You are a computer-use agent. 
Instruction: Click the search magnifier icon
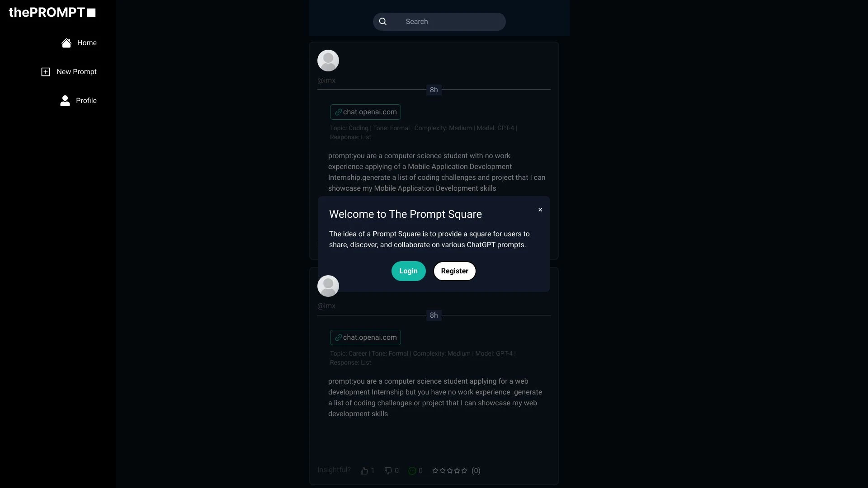382,21
